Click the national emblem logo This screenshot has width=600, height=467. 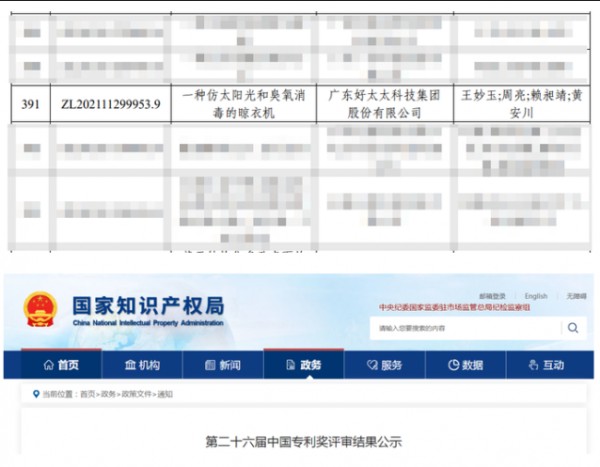click(41, 309)
